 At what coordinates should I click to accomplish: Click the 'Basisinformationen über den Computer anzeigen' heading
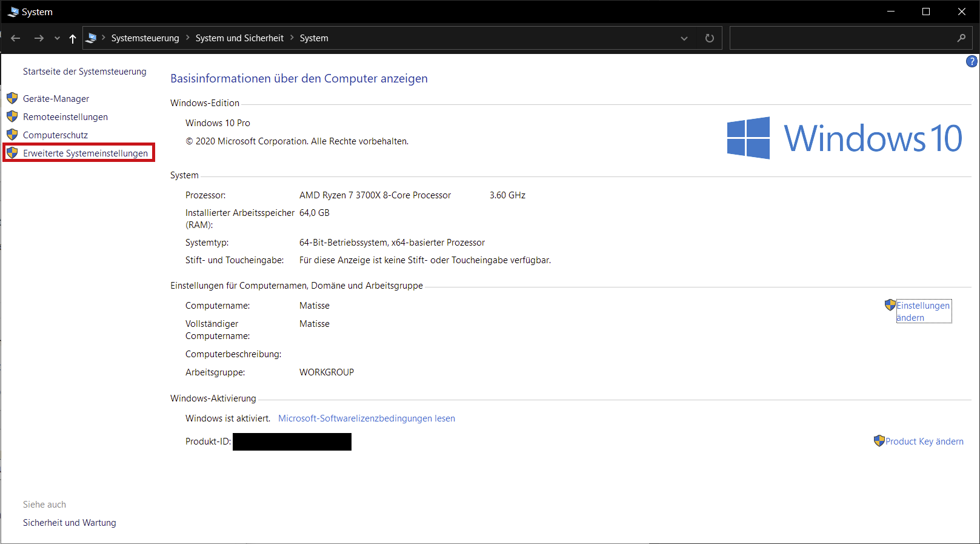pyautogui.click(x=299, y=78)
